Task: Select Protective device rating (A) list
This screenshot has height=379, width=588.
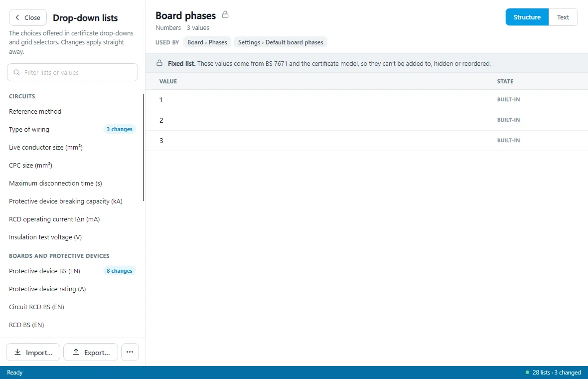Action: pyautogui.click(x=72, y=289)
